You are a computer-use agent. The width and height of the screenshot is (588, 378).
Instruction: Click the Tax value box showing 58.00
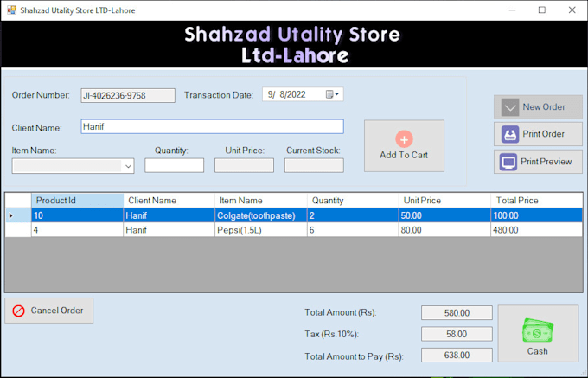tap(457, 334)
